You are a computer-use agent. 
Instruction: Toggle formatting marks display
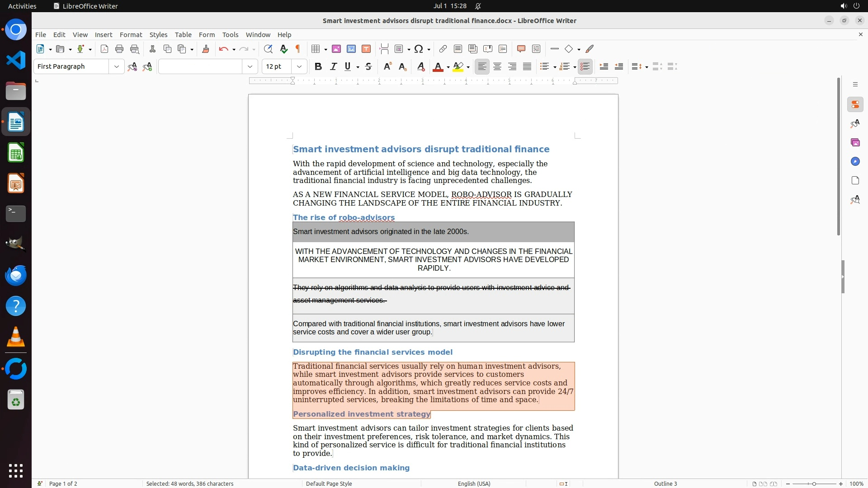click(298, 49)
